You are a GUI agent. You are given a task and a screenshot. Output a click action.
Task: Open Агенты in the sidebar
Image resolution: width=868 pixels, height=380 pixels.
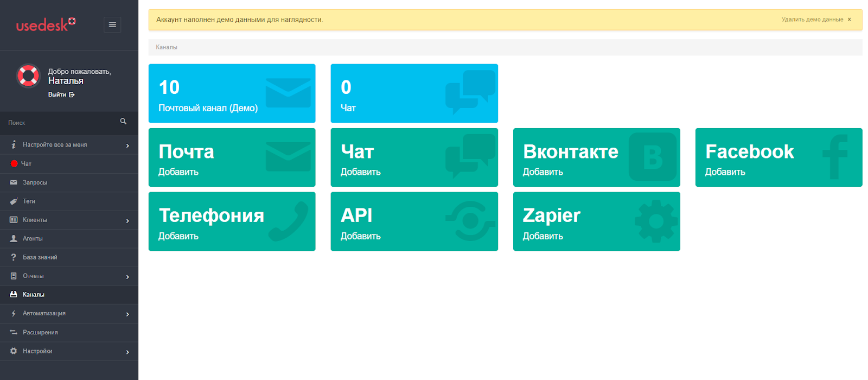[x=69, y=239]
